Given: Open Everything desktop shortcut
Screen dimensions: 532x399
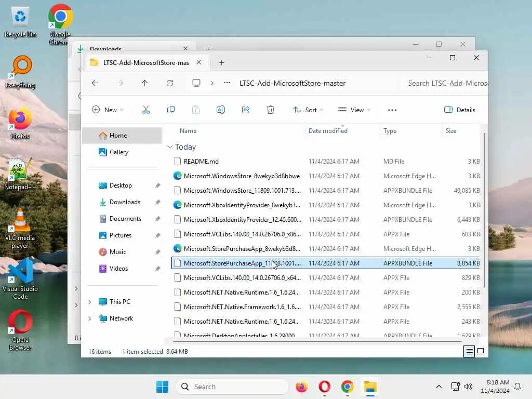Looking at the screenshot, I should point(20,72).
